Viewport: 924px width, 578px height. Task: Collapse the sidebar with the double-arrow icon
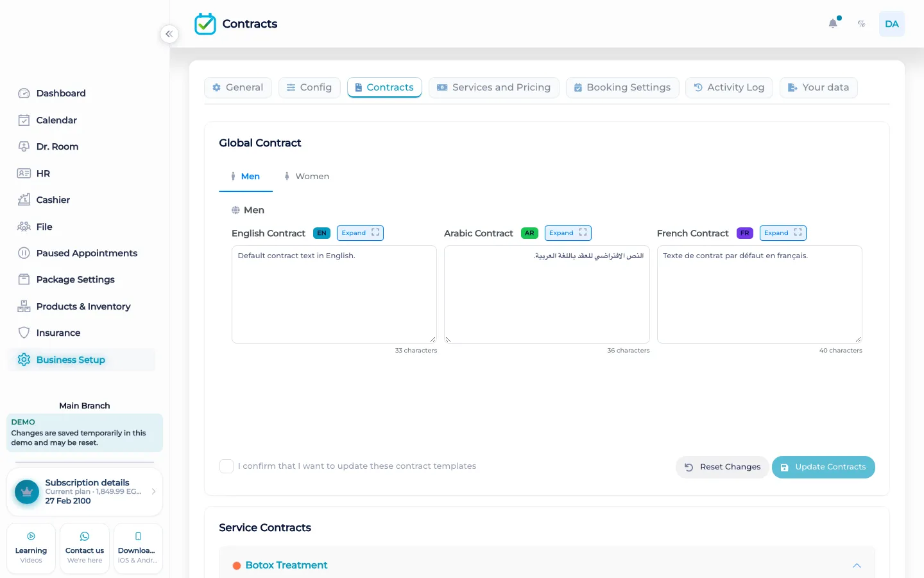pyautogui.click(x=169, y=34)
